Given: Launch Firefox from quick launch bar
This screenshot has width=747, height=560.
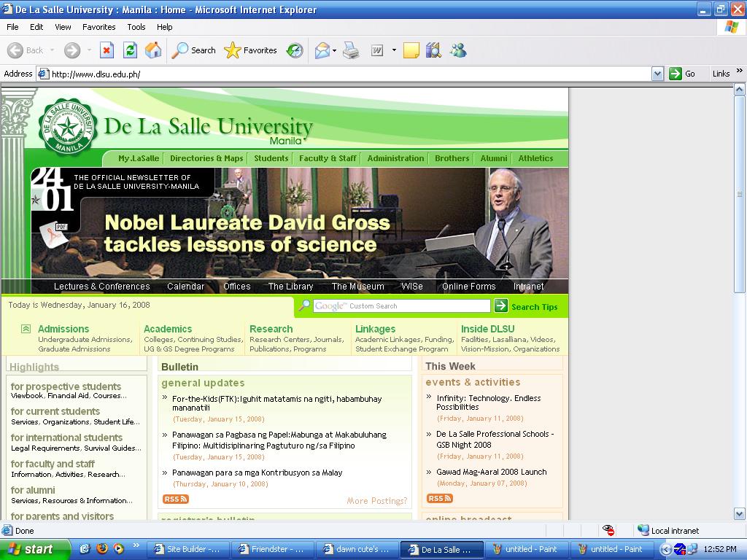Looking at the screenshot, I should 101,548.
